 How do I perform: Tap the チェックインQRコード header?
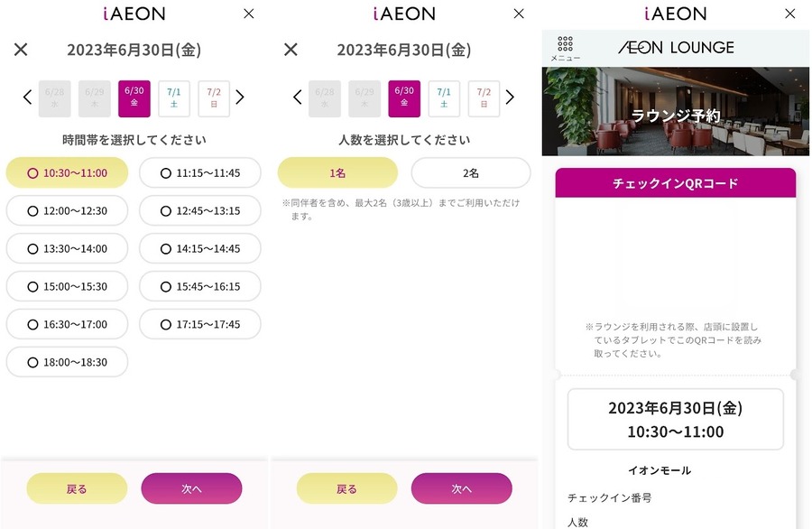[675, 182]
